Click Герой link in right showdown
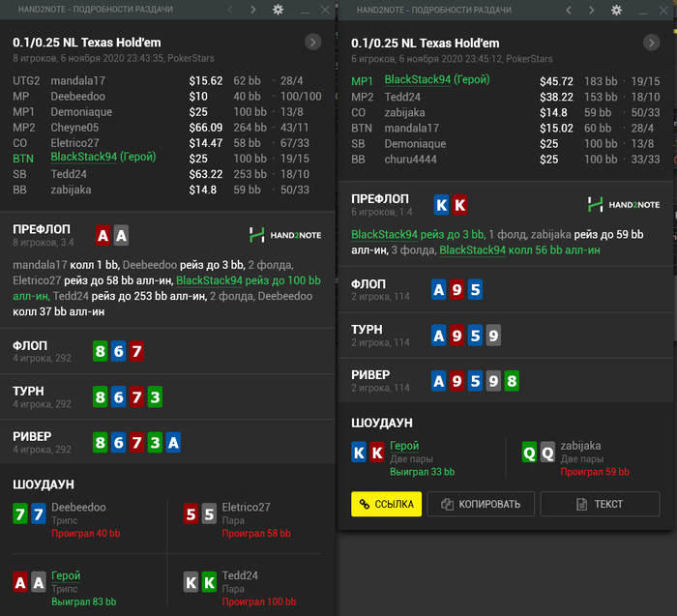 tap(404, 446)
